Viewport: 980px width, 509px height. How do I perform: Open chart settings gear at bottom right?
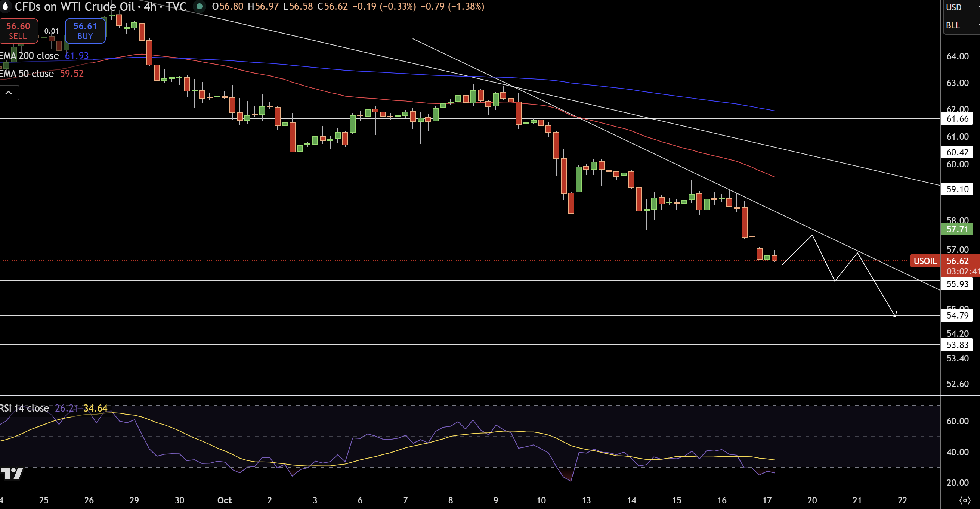[x=964, y=500]
